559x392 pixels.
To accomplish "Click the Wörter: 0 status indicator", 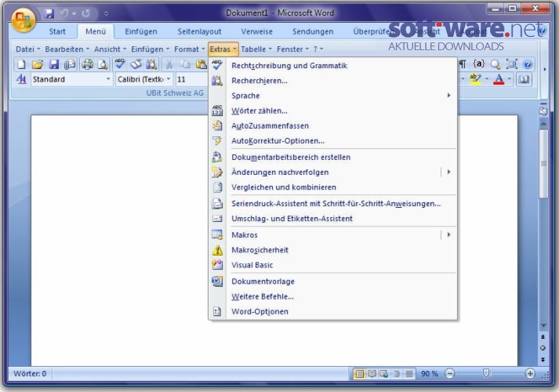I will [x=30, y=373].
